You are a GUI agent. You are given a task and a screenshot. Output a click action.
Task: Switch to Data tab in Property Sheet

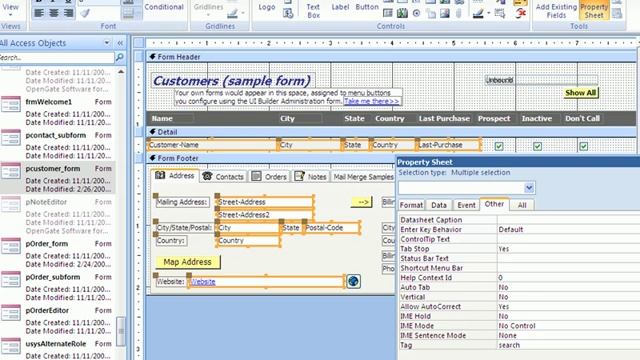(439, 205)
